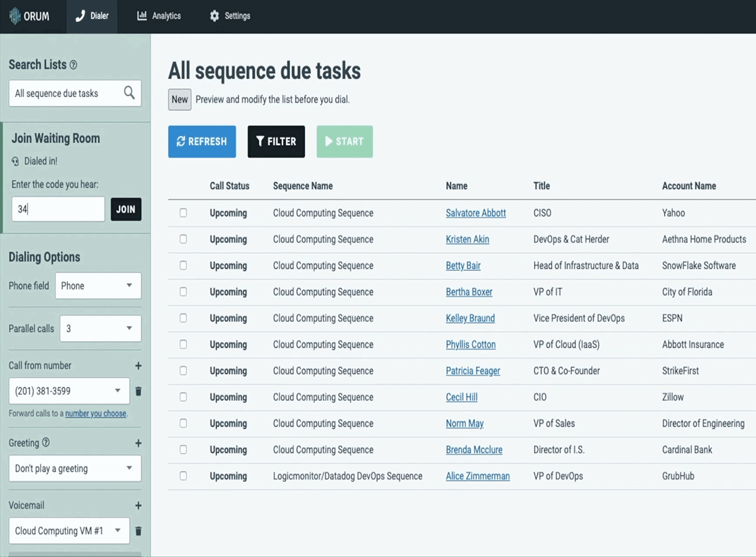Follow the 'number you choose' link
Viewport: 756px width, 557px height.
96,413
